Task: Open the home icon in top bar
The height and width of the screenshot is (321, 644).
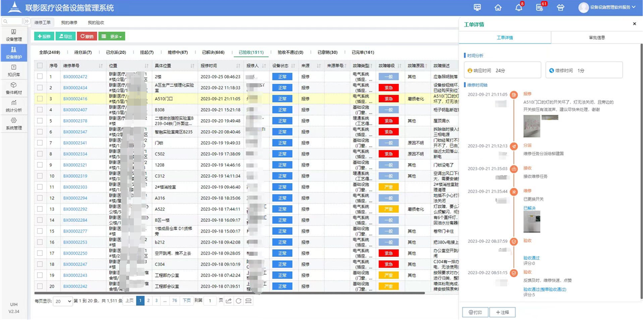Action: coord(498,8)
